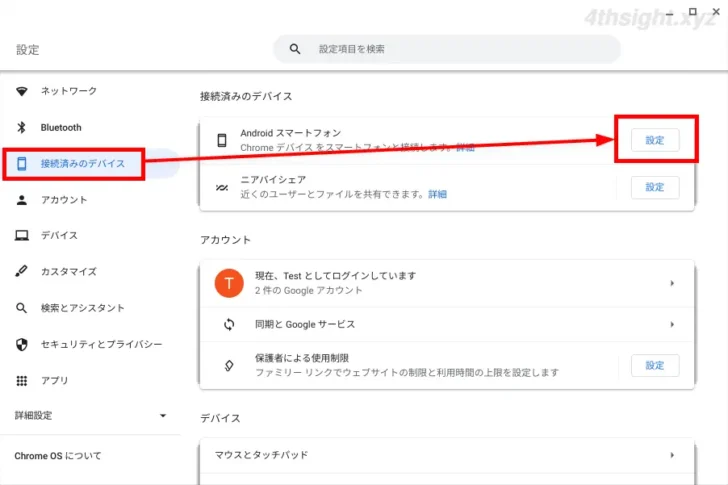Screen dimensions: 728x485
Task: Click 2 件の Google アカウント text
Action: [308, 291]
